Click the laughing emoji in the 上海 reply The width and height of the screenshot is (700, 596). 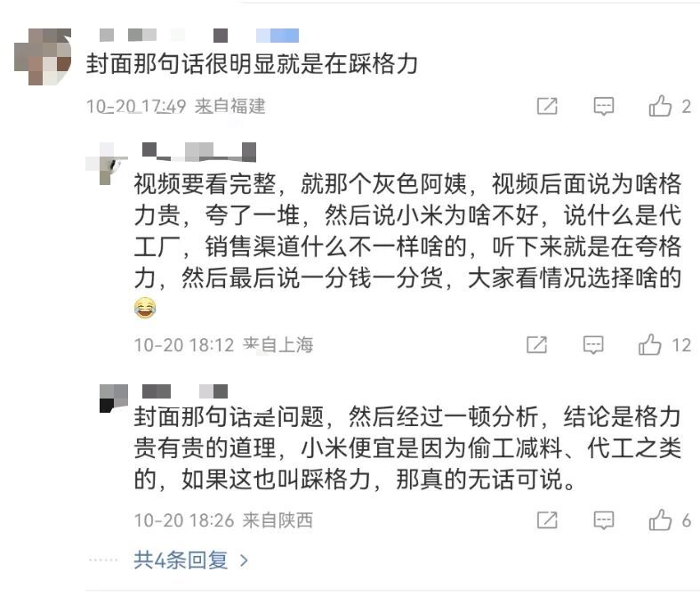click(x=144, y=309)
